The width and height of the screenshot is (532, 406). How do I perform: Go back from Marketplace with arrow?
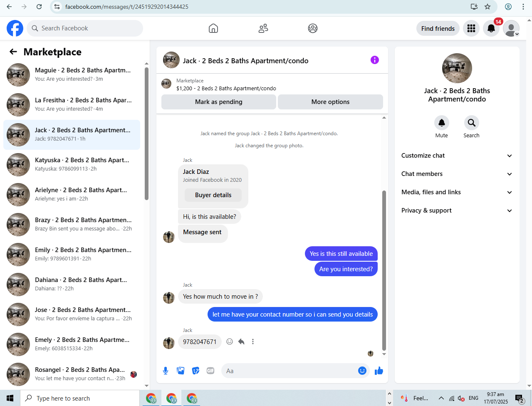click(13, 52)
